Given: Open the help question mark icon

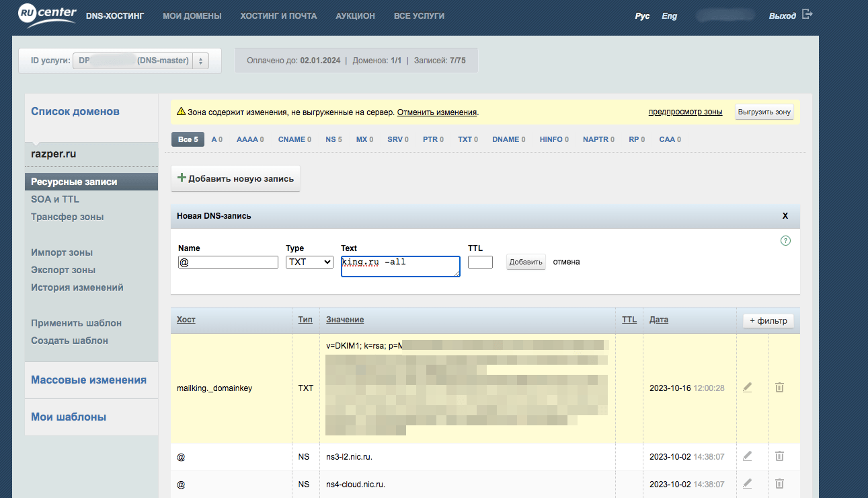Looking at the screenshot, I should tap(785, 241).
